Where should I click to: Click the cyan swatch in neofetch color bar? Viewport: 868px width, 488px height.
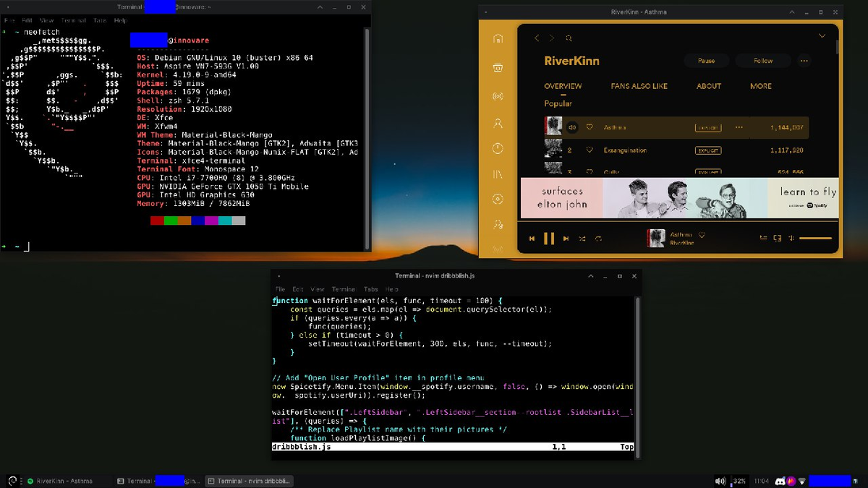(x=225, y=221)
